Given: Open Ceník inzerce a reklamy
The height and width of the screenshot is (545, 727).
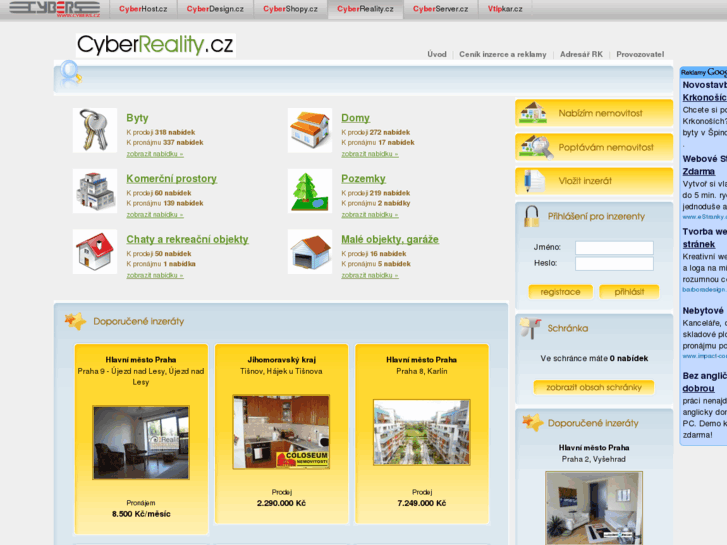Looking at the screenshot, I should pyautogui.click(x=503, y=54).
